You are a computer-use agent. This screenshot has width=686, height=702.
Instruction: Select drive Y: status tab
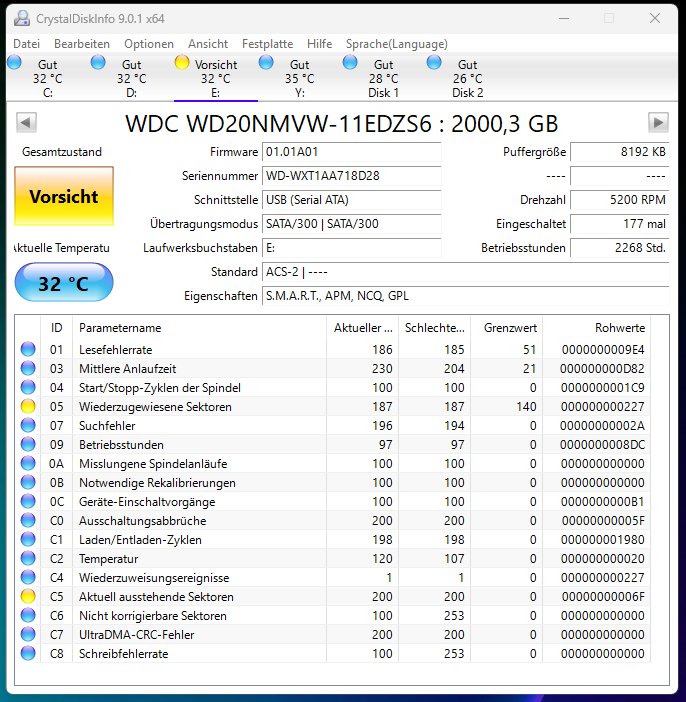(299, 77)
